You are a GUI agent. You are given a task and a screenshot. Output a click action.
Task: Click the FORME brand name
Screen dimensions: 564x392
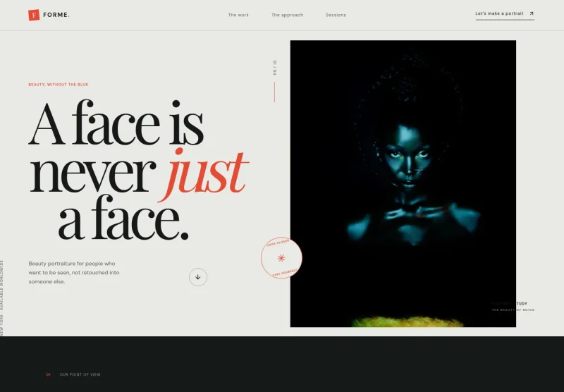pyautogui.click(x=56, y=15)
